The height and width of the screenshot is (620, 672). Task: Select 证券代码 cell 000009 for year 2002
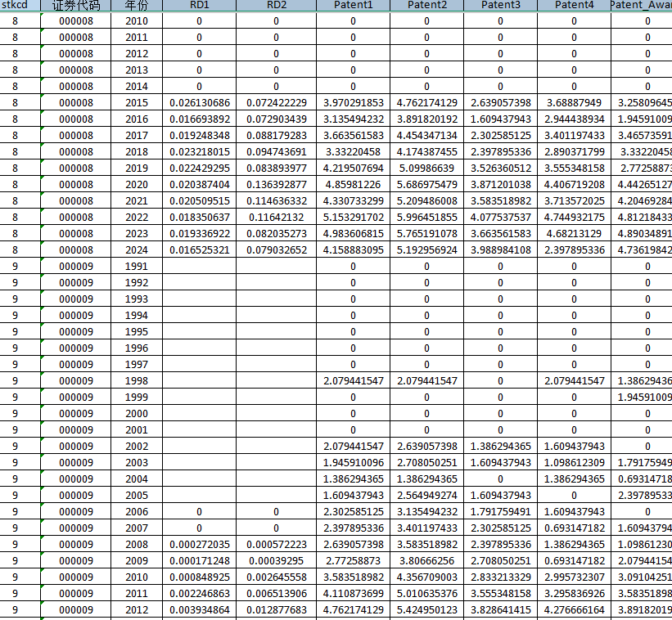(76, 446)
